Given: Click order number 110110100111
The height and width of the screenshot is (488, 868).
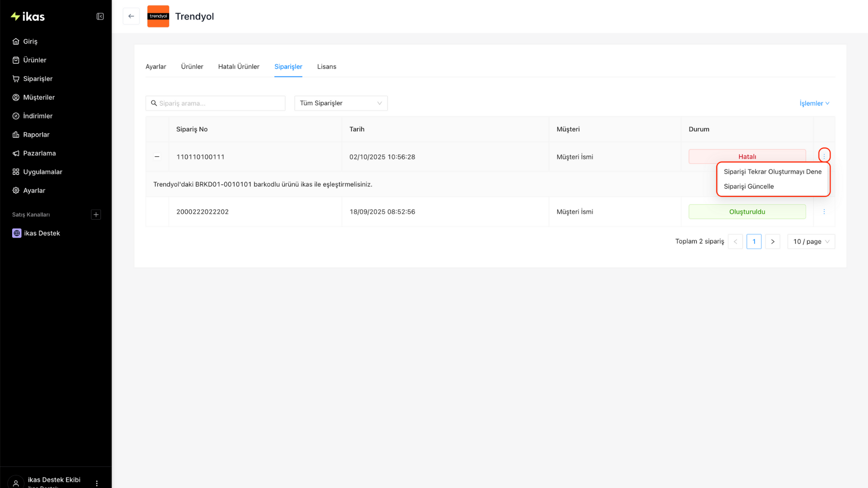Looking at the screenshot, I should tap(200, 157).
